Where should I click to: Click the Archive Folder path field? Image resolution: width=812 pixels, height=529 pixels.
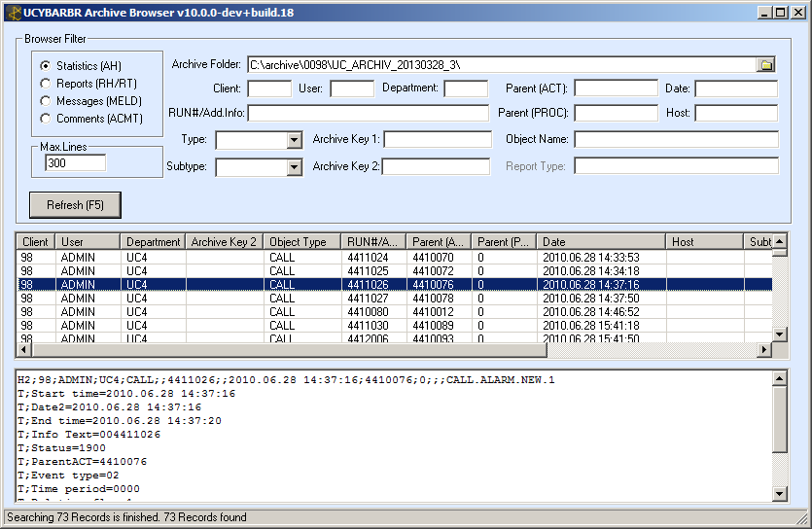pyautogui.click(x=502, y=65)
